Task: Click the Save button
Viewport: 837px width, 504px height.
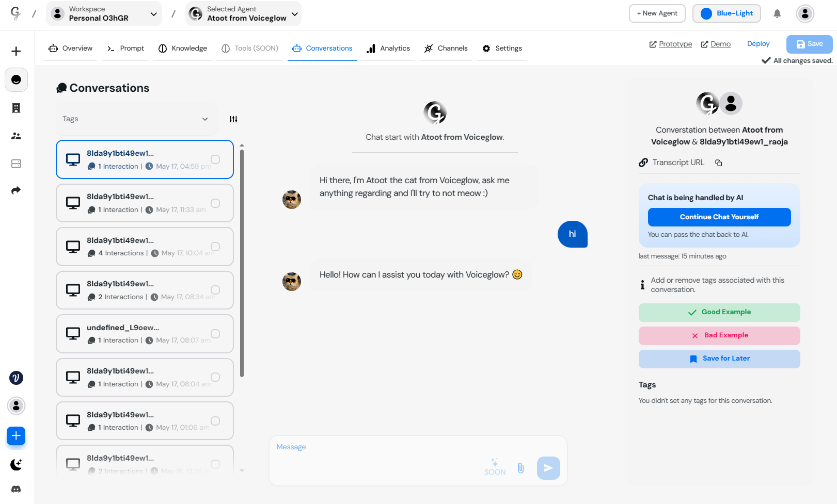Action: coord(810,44)
